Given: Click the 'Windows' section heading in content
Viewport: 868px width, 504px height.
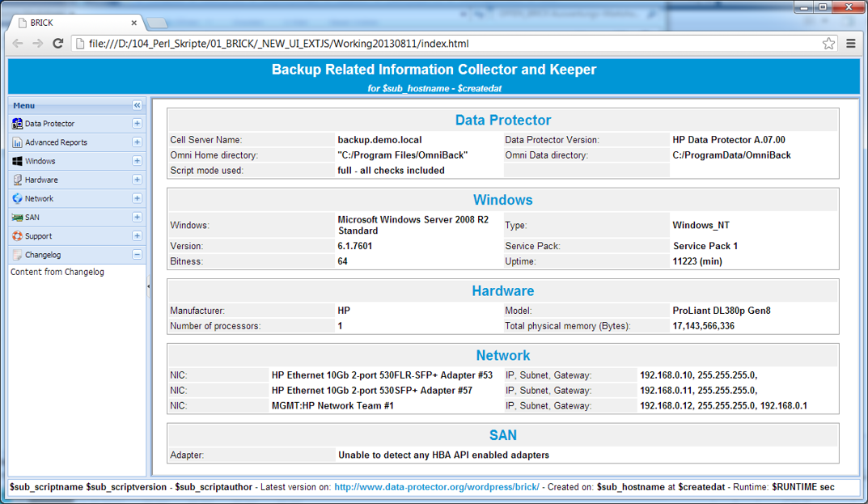Looking at the screenshot, I should pos(502,200).
